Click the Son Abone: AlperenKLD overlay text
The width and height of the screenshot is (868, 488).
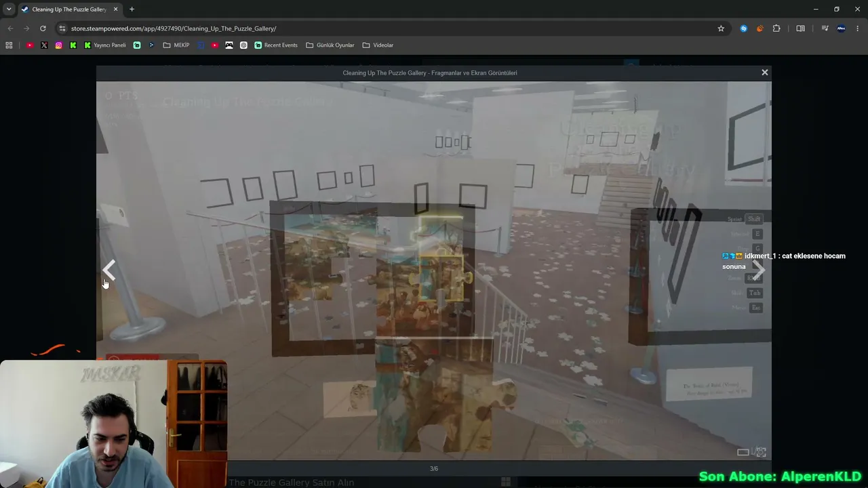point(780,476)
